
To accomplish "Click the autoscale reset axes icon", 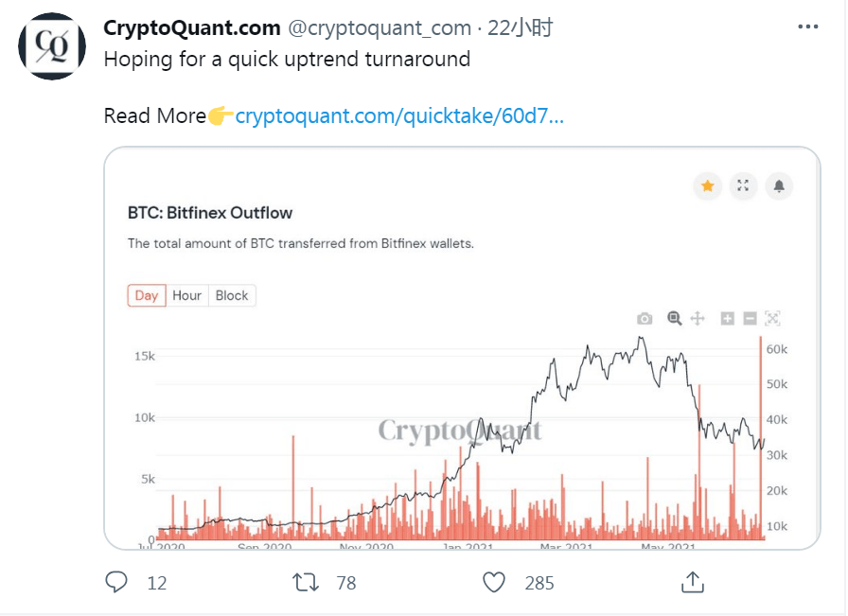I will [x=773, y=319].
